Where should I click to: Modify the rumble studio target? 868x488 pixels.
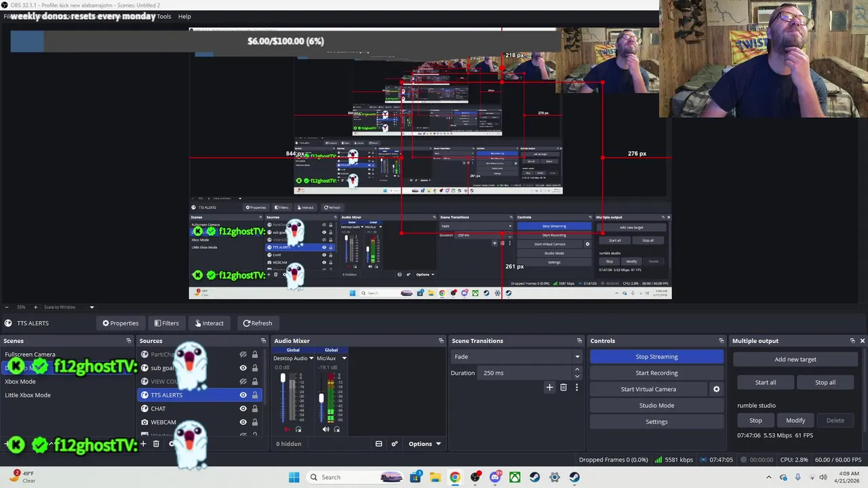click(795, 420)
